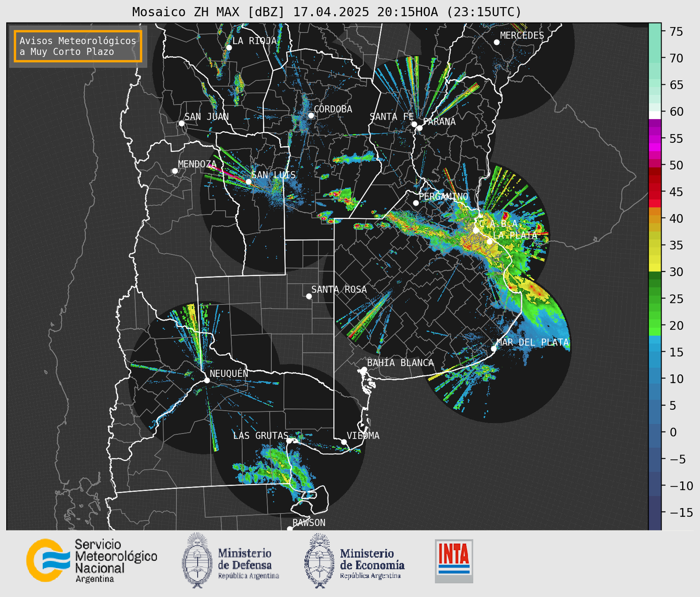Click the Servicio Meteorológico Nacional text
The image size is (700, 597).
coord(116,561)
